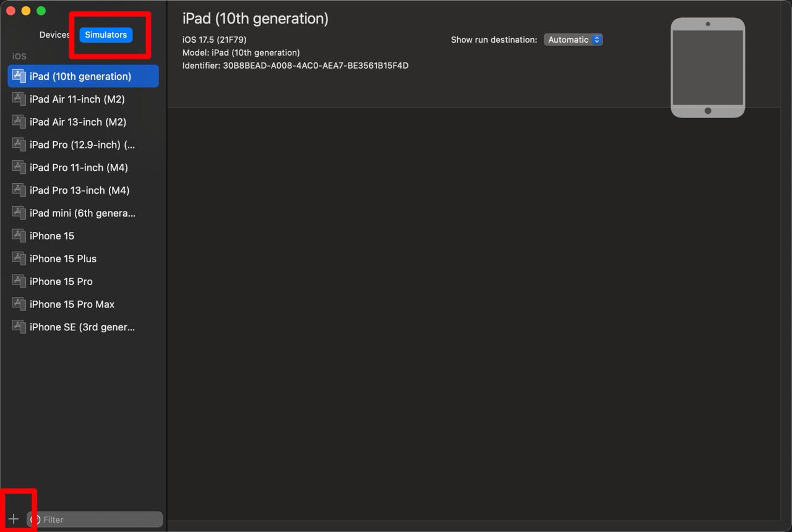Select iPhone 15 Pro Max simulator
The width and height of the screenshot is (792, 532).
[x=83, y=304]
